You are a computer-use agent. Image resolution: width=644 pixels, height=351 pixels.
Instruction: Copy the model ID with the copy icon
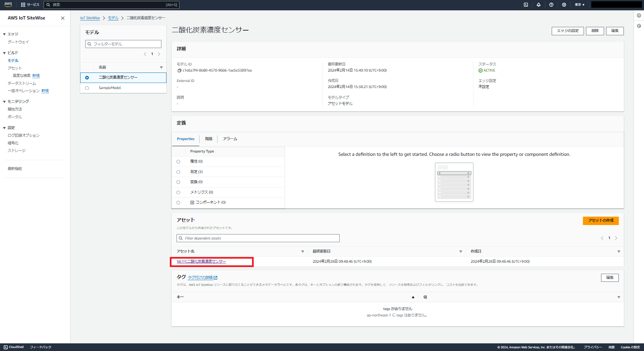pos(179,71)
